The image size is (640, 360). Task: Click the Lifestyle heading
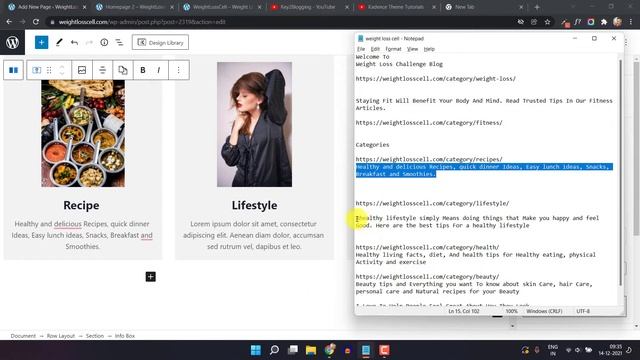point(254,205)
